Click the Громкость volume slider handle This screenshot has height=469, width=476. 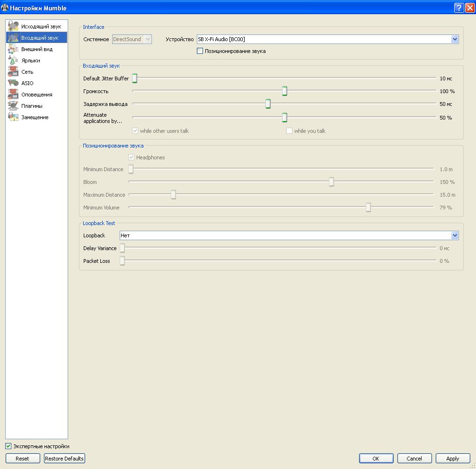[285, 91]
